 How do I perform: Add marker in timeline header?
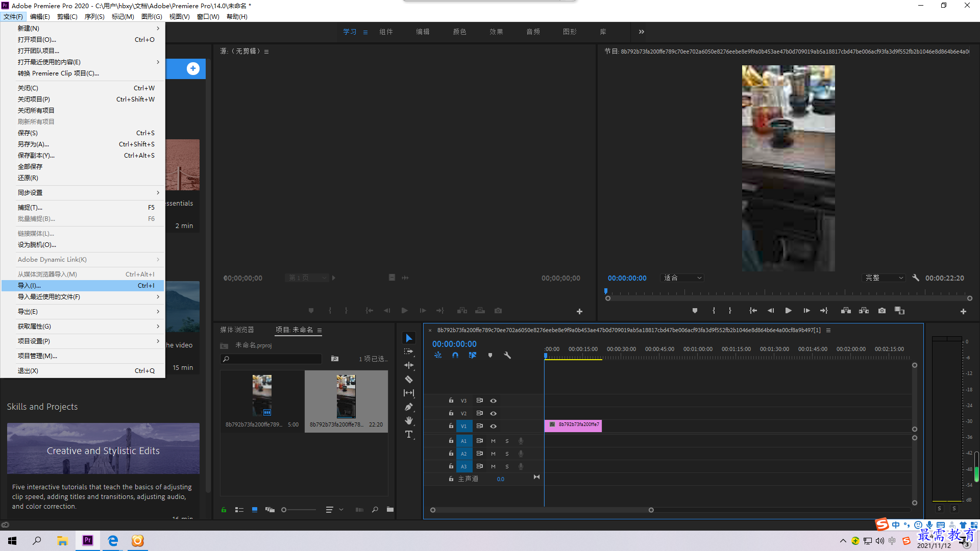(x=490, y=355)
